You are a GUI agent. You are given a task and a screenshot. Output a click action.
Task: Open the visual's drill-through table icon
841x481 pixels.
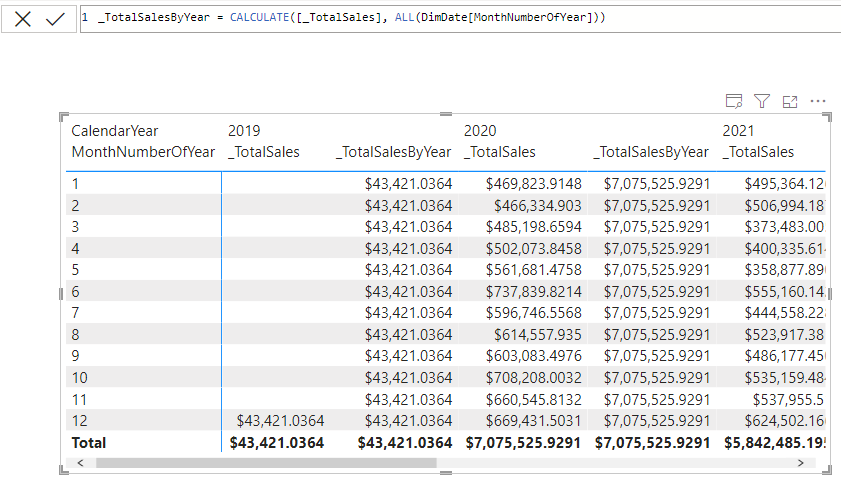(734, 101)
